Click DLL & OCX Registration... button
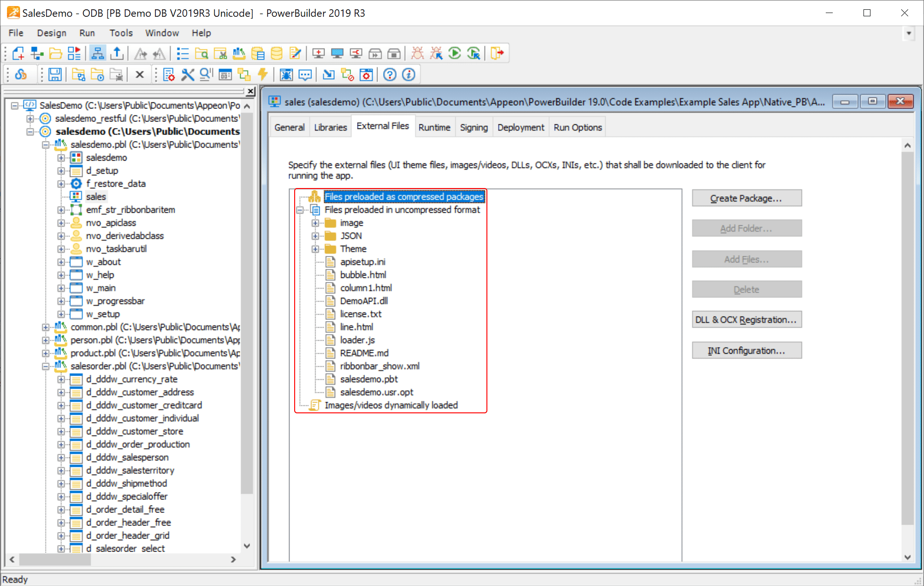The width and height of the screenshot is (924, 586). point(747,320)
